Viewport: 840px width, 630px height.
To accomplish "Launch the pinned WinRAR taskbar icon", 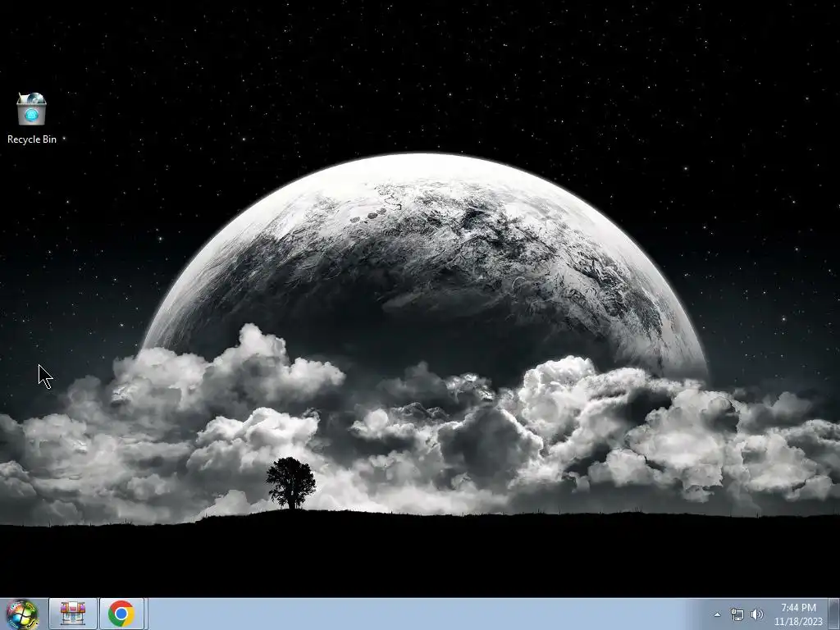I will pos(73,614).
